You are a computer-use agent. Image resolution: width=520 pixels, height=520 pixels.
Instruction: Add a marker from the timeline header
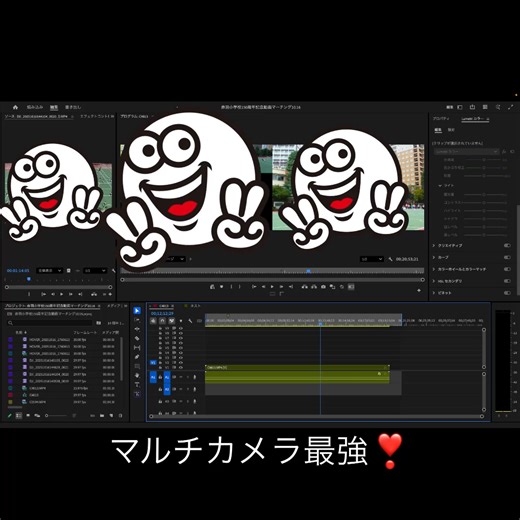pyautogui.click(x=181, y=321)
